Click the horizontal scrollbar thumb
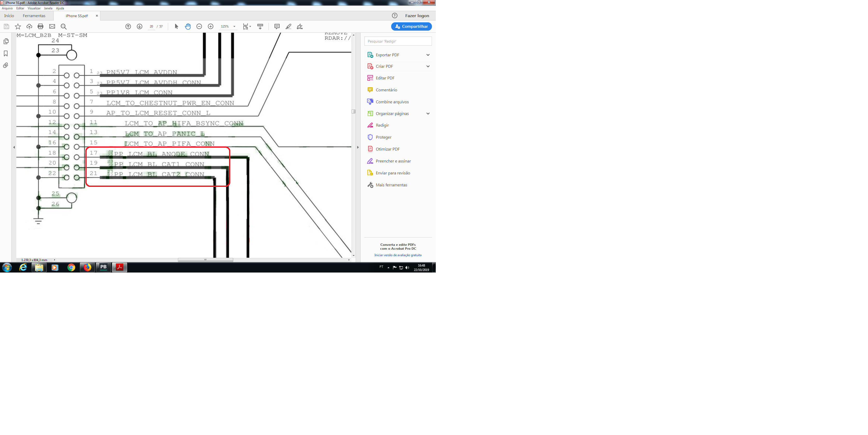This screenshot has width=868, height=435. [205, 260]
